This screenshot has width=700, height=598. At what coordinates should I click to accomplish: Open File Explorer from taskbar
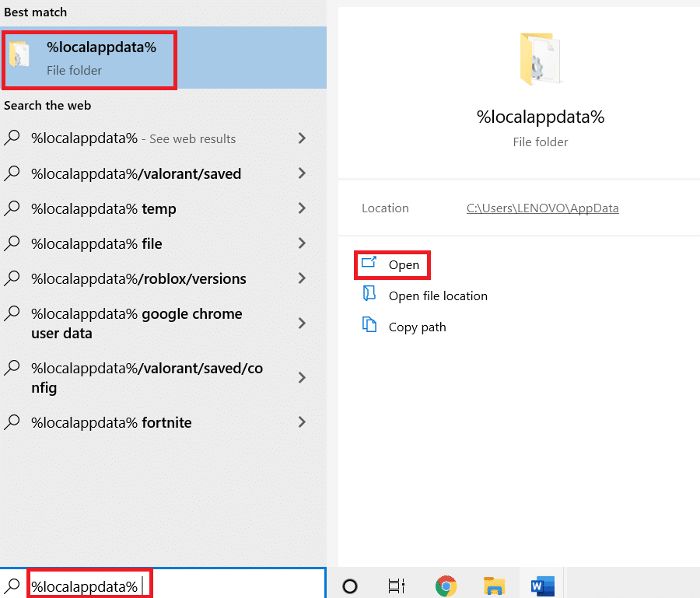tap(494, 586)
